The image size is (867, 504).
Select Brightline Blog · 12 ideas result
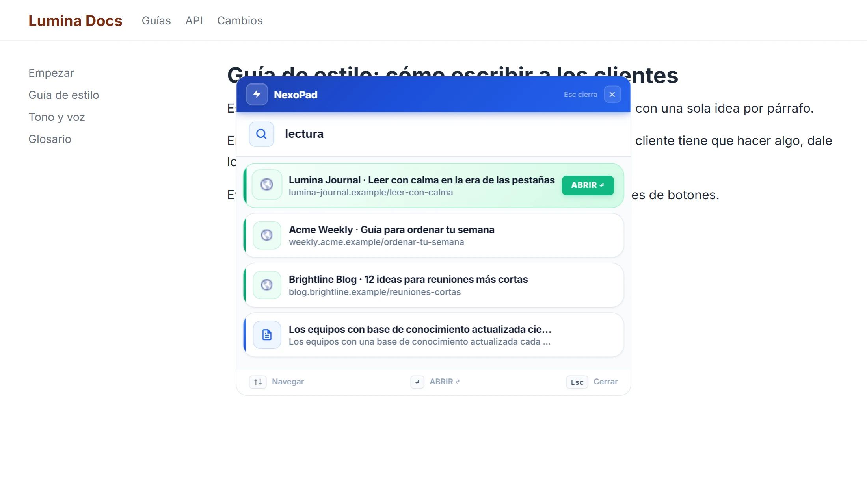433,285
